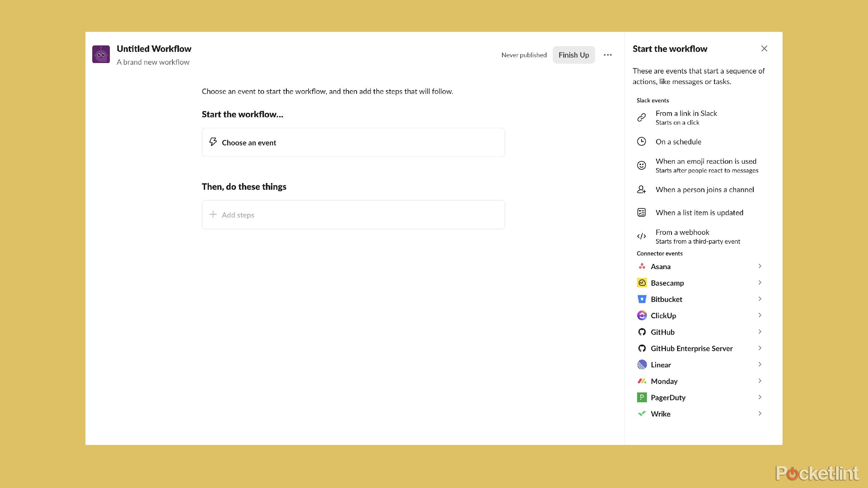The width and height of the screenshot is (868, 488).
Task: Click the clock icon for On a schedule
Action: [642, 142]
